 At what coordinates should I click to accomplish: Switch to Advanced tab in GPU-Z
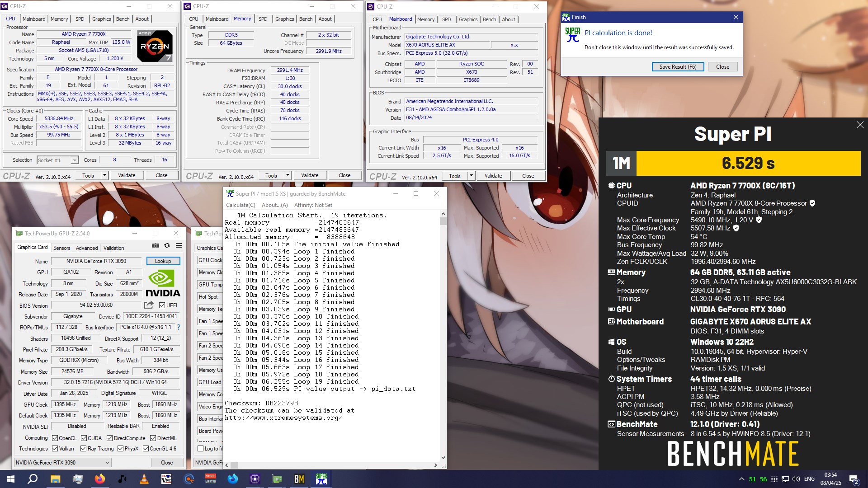pyautogui.click(x=87, y=248)
